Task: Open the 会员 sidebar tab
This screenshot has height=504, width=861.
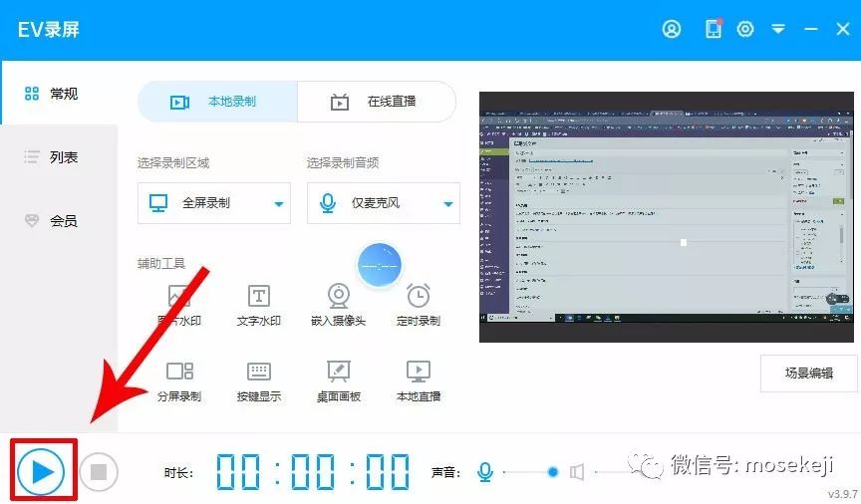Action: pos(60,221)
